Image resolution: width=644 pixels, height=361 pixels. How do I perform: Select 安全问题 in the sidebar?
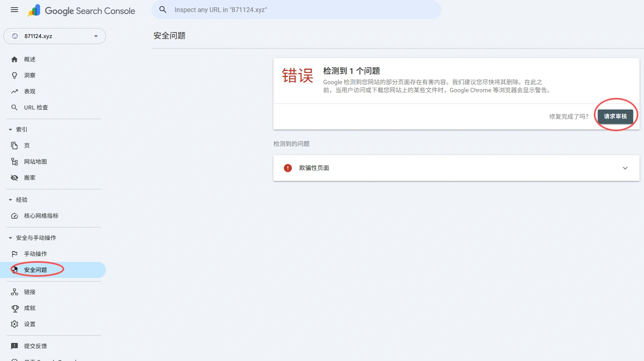coord(36,270)
